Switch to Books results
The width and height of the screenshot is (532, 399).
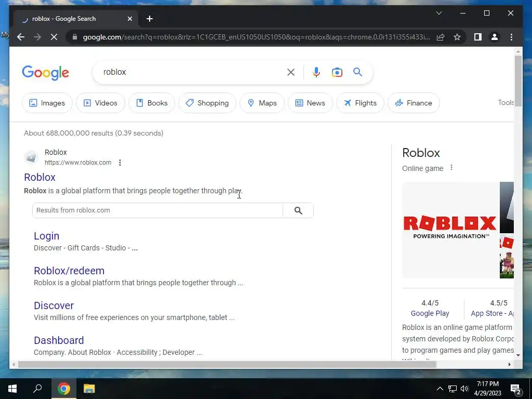[152, 103]
